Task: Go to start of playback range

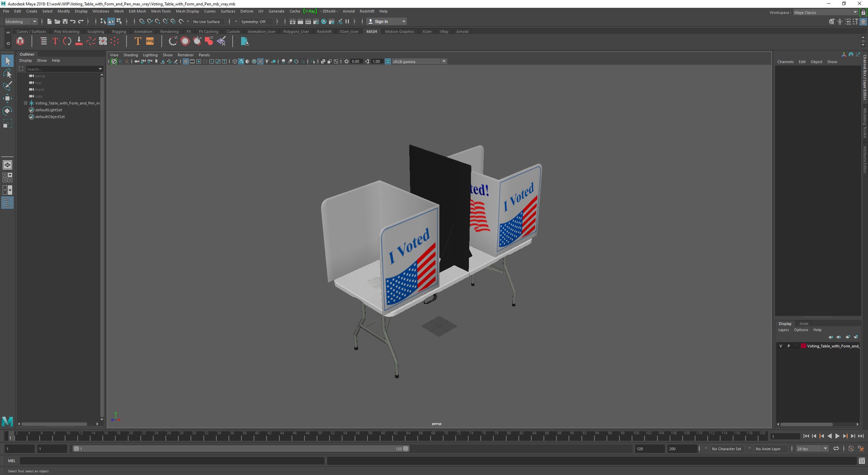Action: 806,436
